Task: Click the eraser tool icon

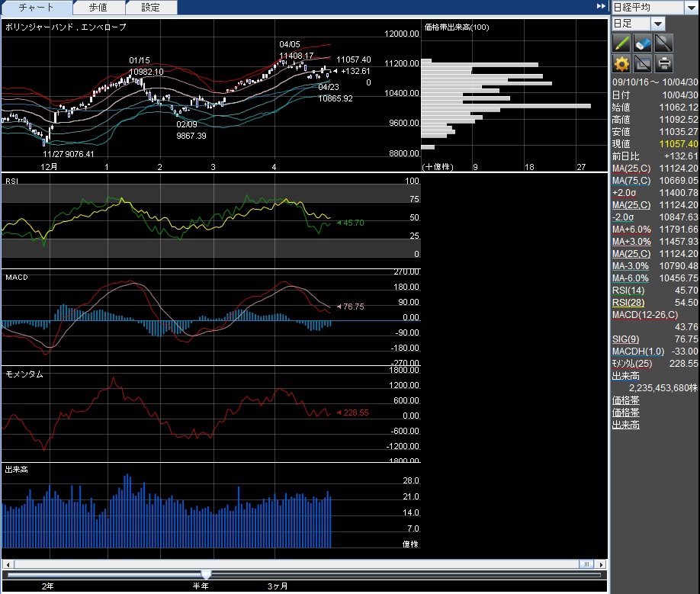Action: (643, 43)
